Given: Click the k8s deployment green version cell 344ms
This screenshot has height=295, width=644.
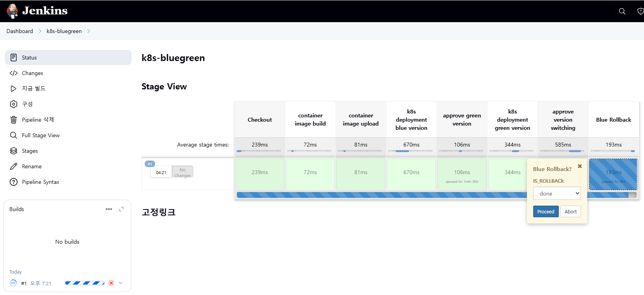Looking at the screenshot, I should point(507,174).
